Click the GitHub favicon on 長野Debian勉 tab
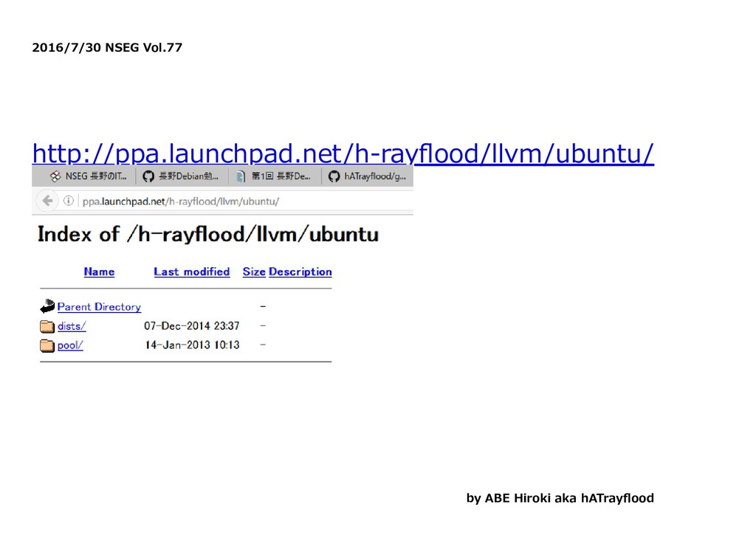This screenshot has height=535, width=756. coord(148,176)
